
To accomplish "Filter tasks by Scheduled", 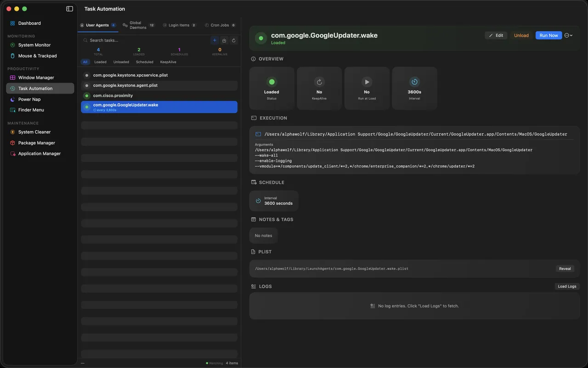I will pos(145,62).
